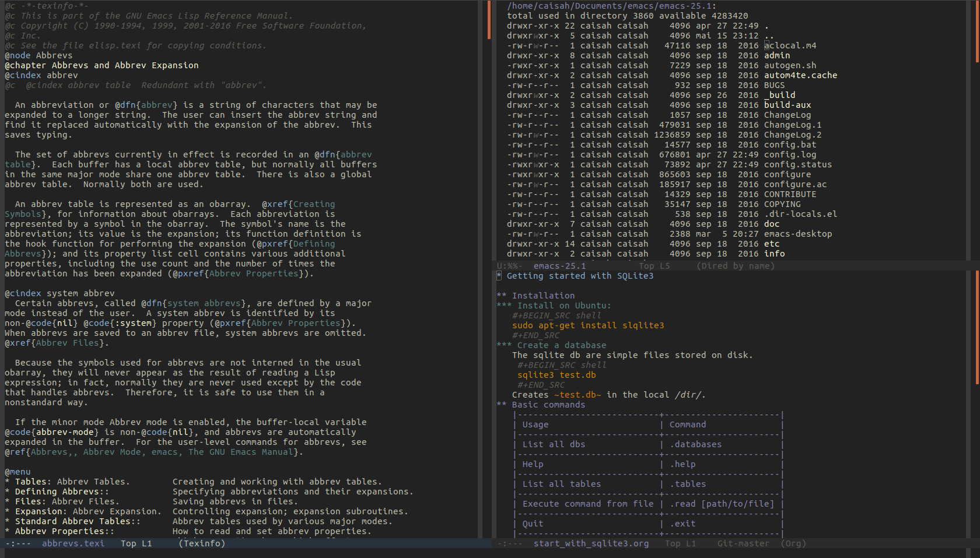This screenshot has width=980, height=558.
Task: Open the build-aux directory entry
Action: tap(787, 105)
